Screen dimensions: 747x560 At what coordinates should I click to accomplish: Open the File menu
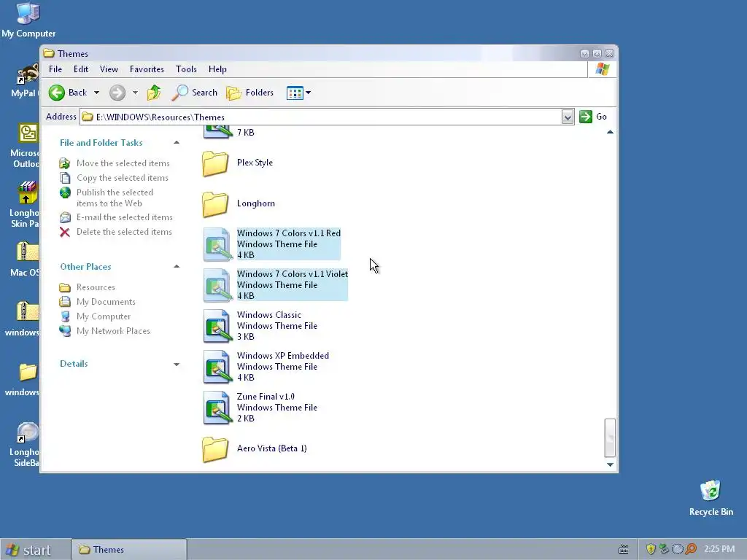click(x=55, y=69)
